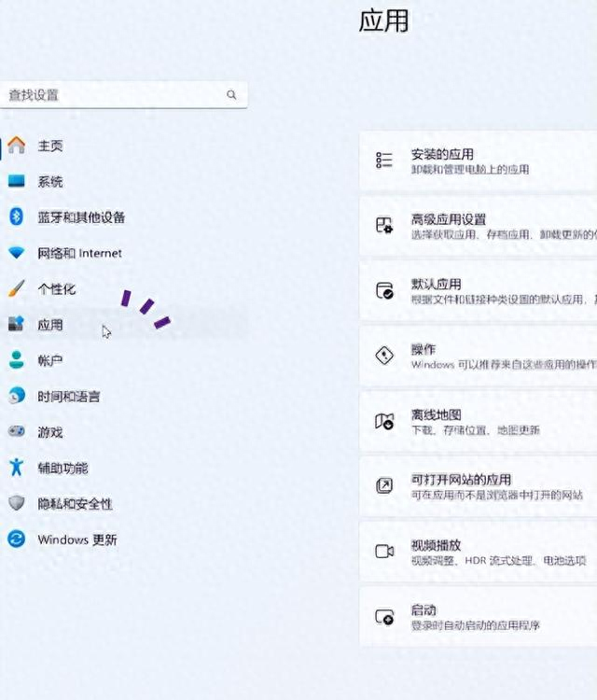Click the description 可在应用而不是浏览器中打开的网站
This screenshot has width=597, height=700.
497,495
